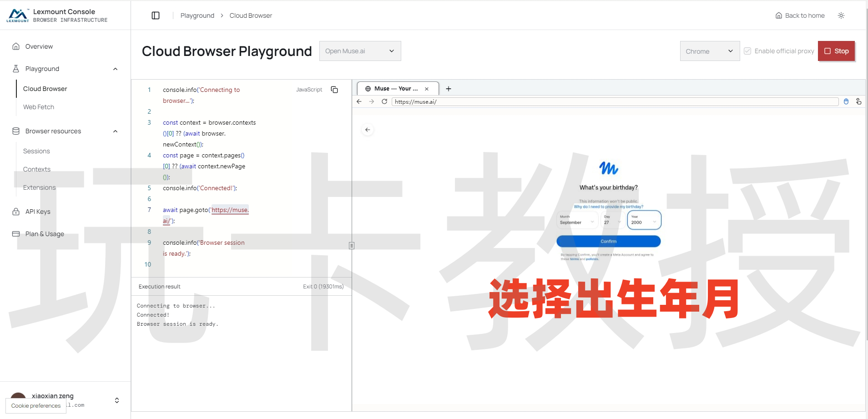The width and height of the screenshot is (868, 419).
Task: Open 'Why do I need to provide my birthday?' link
Action: click(x=609, y=207)
